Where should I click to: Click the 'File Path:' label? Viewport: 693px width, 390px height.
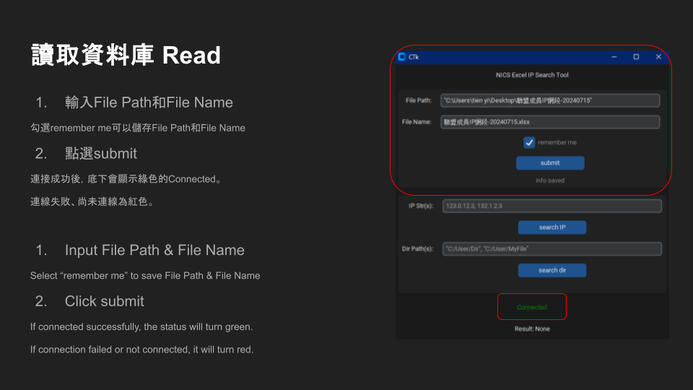(418, 100)
